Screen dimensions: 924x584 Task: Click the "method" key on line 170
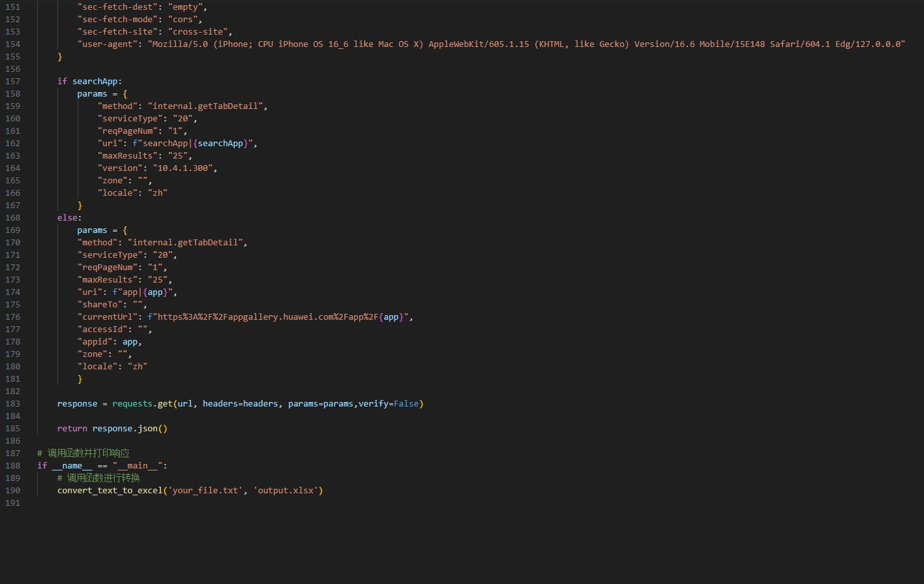coord(97,243)
